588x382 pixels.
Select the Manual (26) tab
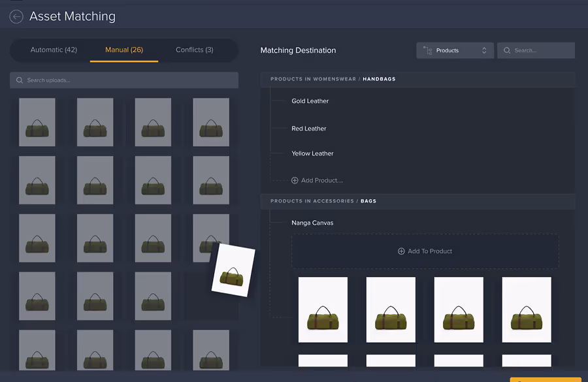point(124,50)
